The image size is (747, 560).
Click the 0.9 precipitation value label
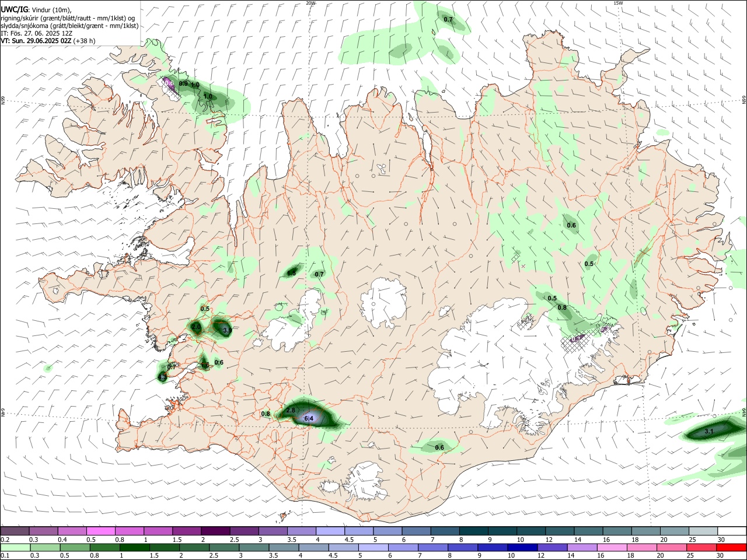pyautogui.click(x=183, y=83)
